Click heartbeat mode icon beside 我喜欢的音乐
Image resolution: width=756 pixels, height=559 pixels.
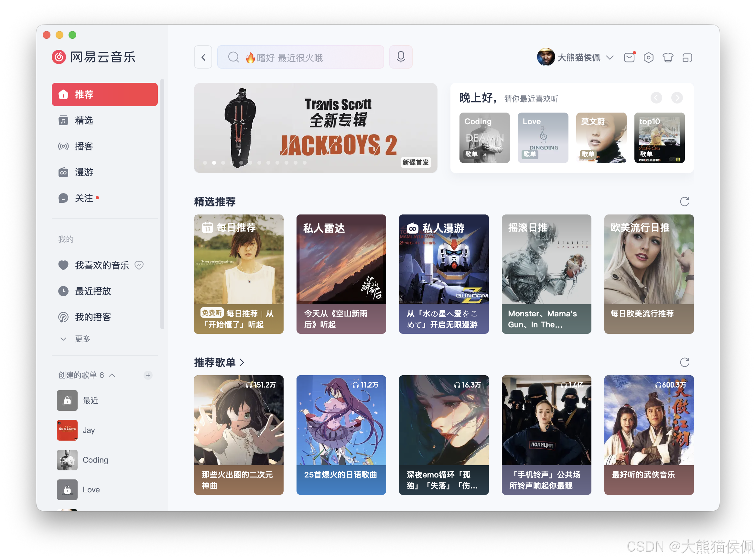(139, 265)
